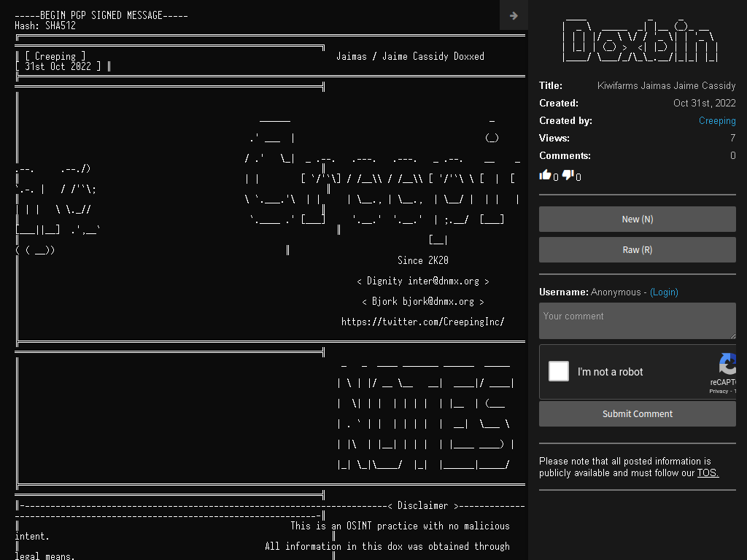Screen dimensions: 747x560
Task: Open the Creeping author profile link
Action: (x=717, y=121)
